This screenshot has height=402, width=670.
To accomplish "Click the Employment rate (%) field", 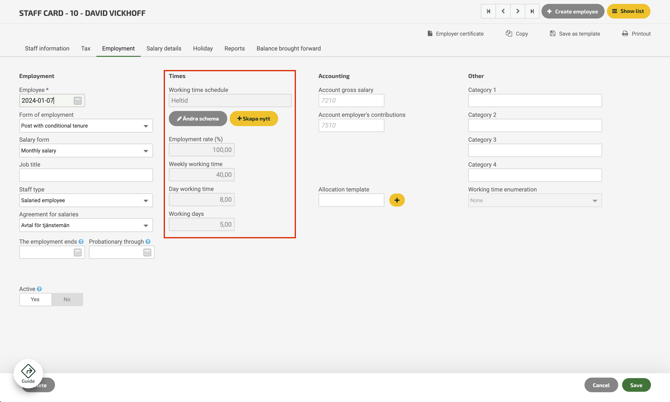I will (202, 150).
